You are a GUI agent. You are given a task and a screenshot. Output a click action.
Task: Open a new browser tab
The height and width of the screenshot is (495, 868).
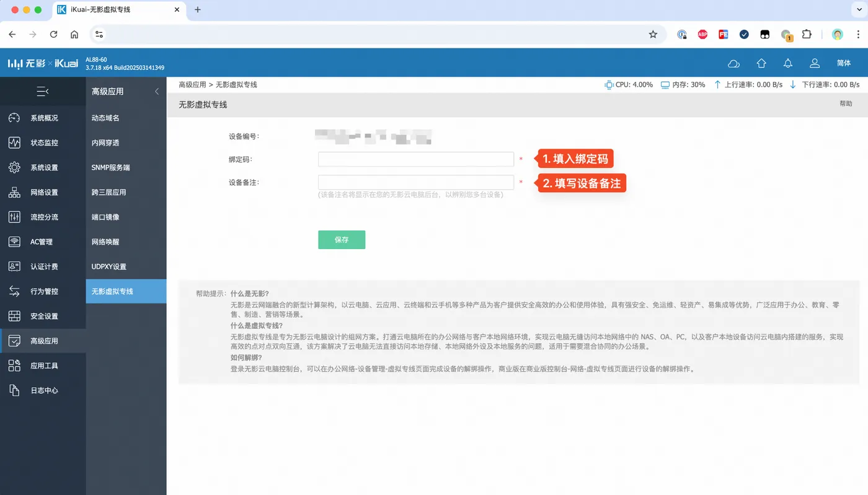click(x=198, y=10)
